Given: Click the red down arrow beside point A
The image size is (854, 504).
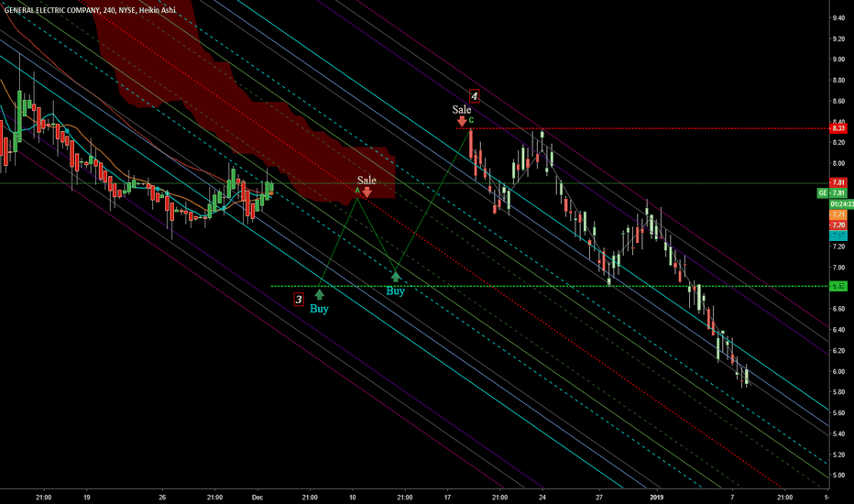Looking at the screenshot, I should click(x=367, y=192).
